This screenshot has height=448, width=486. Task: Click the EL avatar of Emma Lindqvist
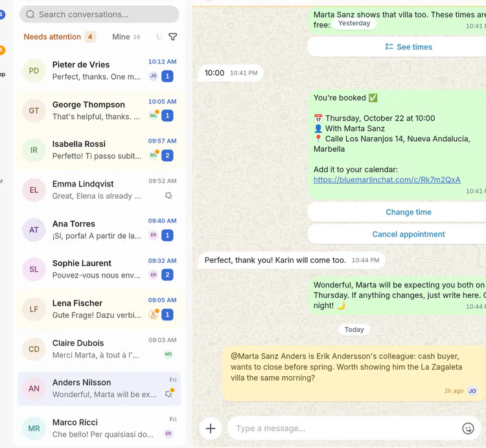[34, 190]
